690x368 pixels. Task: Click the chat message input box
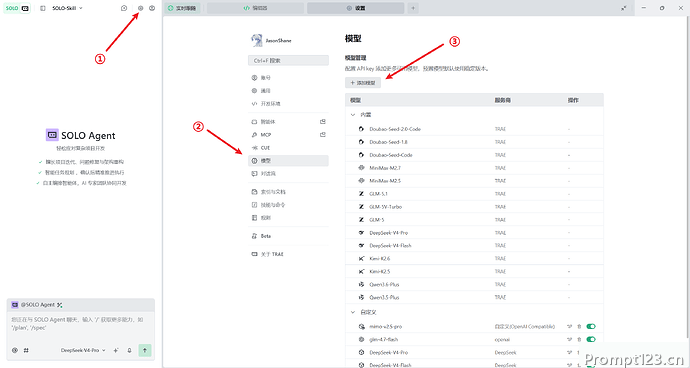[81, 324]
